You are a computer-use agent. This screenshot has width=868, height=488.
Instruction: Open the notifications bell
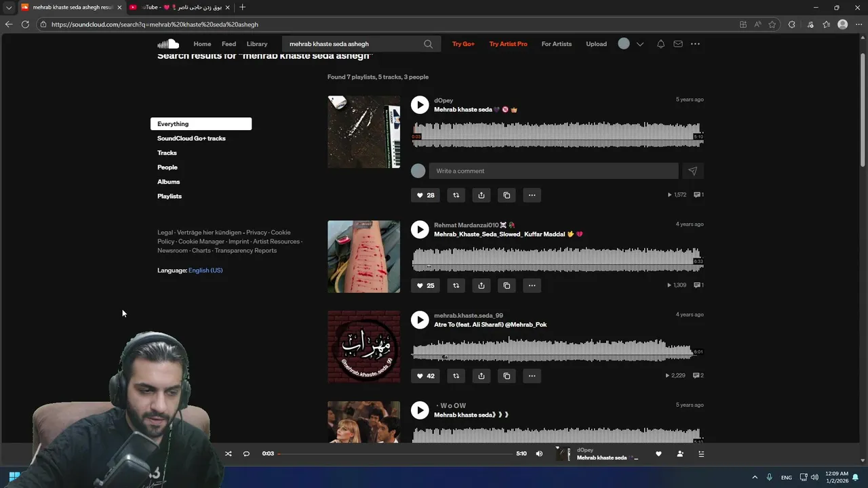[660, 44]
